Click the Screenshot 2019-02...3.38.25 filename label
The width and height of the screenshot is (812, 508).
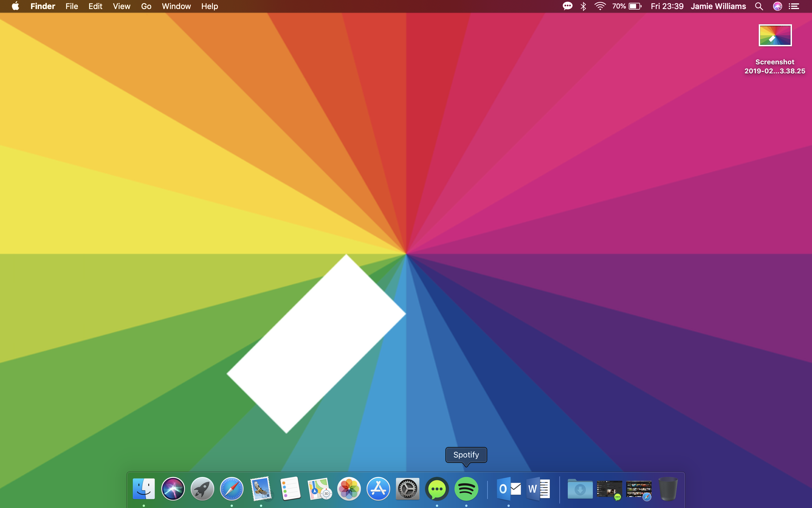click(x=775, y=67)
